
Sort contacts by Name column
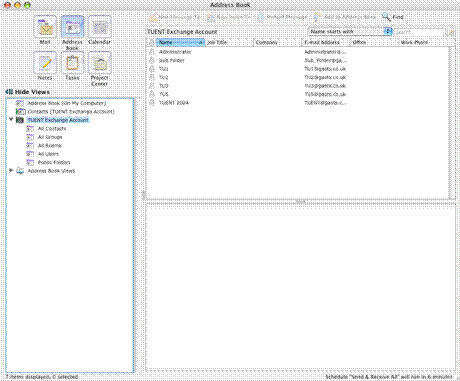pyautogui.click(x=180, y=42)
